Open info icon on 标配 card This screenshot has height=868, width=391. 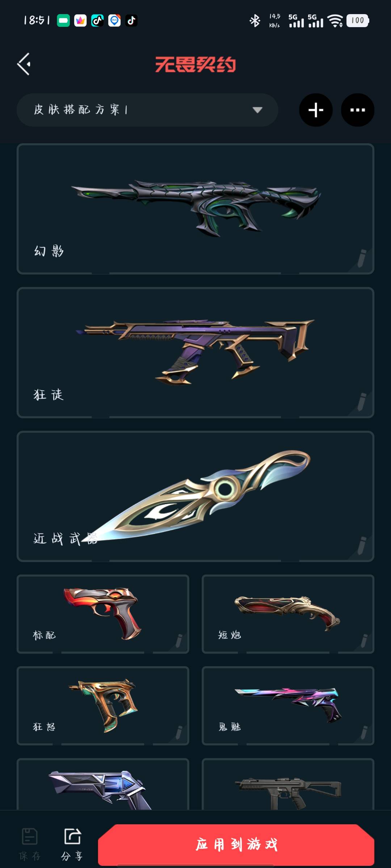point(179,641)
